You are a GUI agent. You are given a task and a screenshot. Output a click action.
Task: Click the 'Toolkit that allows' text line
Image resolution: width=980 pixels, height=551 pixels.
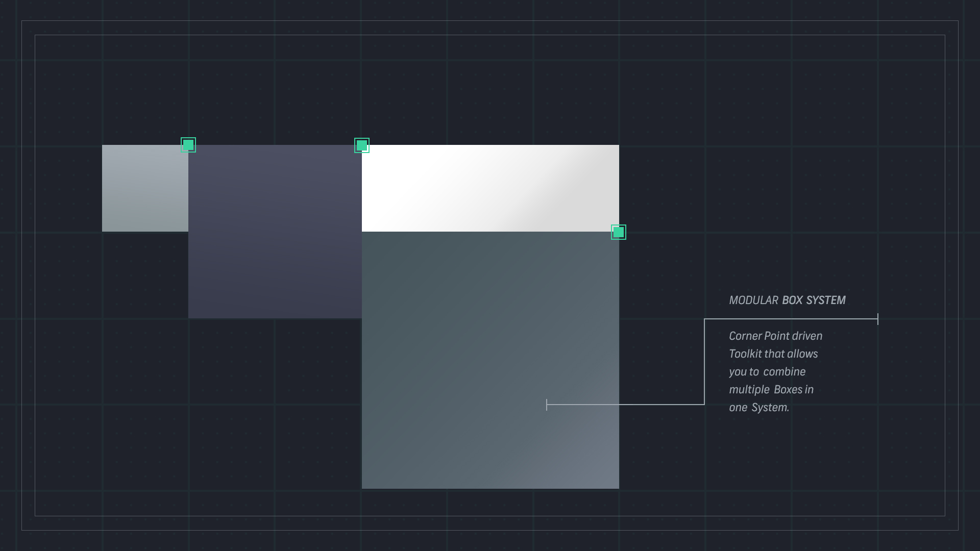coord(773,354)
